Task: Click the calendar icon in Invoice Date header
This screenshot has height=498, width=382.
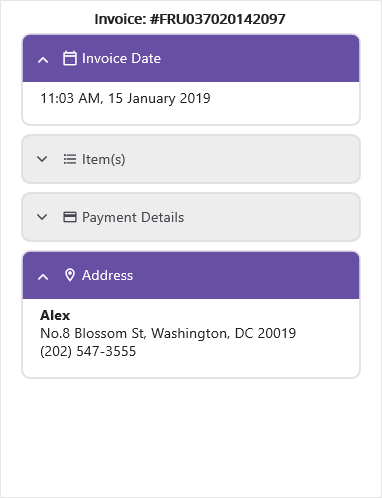Action: [x=70, y=58]
